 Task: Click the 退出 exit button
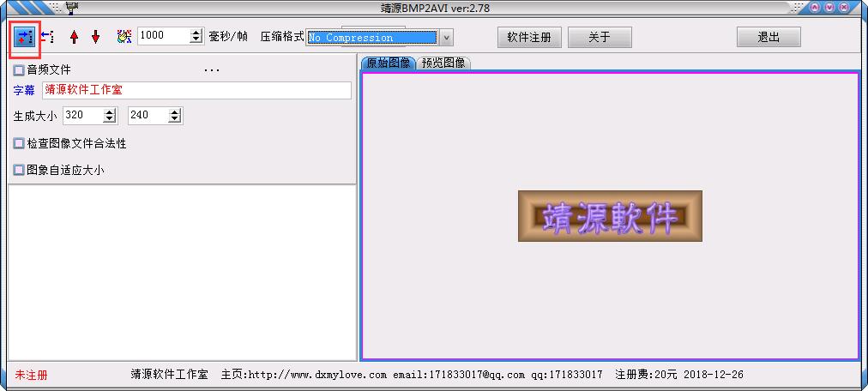pyautogui.click(x=769, y=37)
